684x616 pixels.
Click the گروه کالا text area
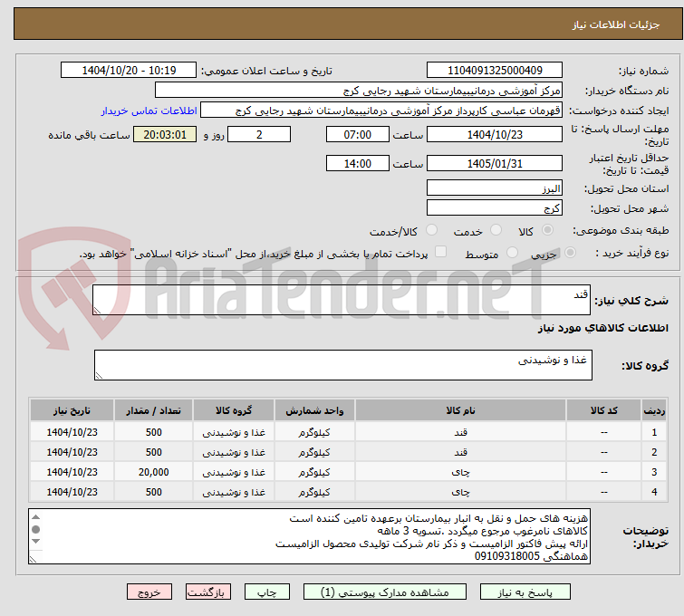[x=342, y=365]
